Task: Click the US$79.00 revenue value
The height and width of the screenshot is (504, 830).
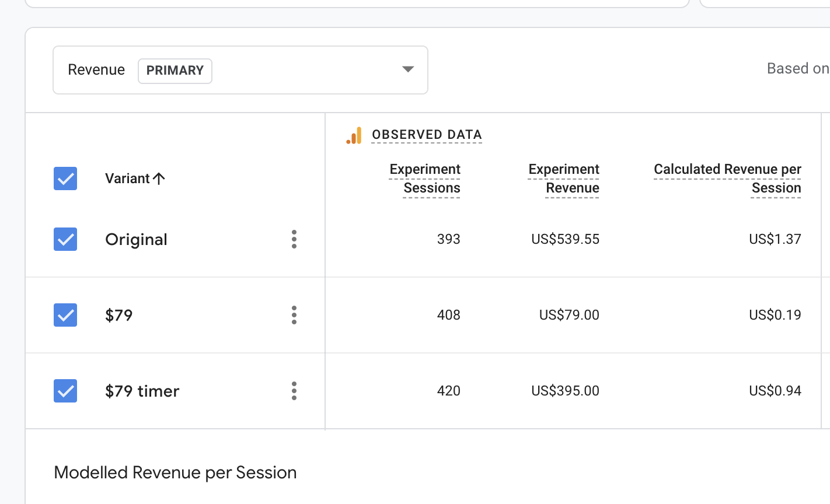Action: click(569, 315)
